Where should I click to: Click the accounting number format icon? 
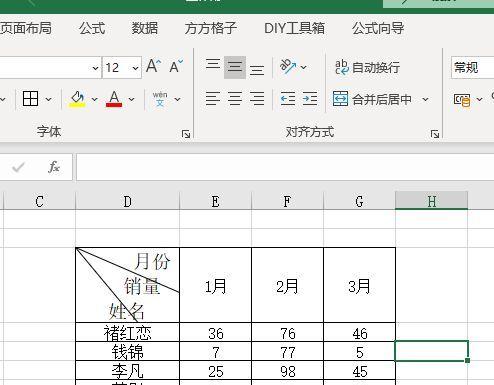coord(462,99)
